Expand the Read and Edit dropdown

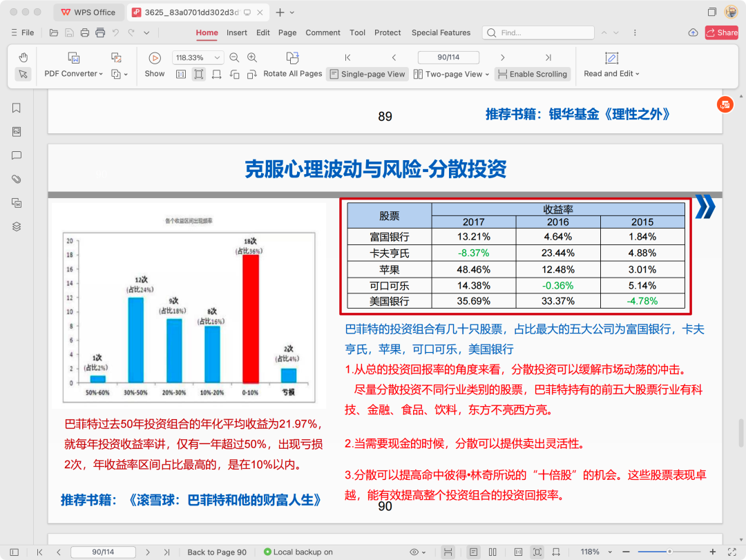611,74
